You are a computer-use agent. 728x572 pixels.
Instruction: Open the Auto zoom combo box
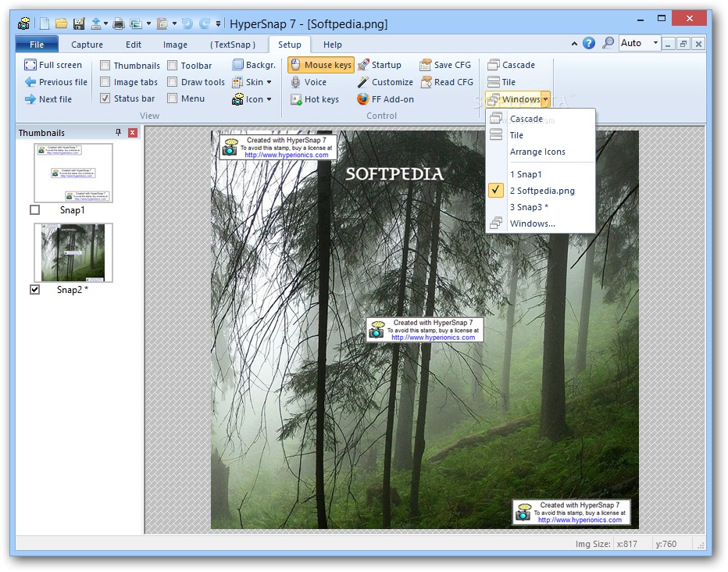[640, 43]
